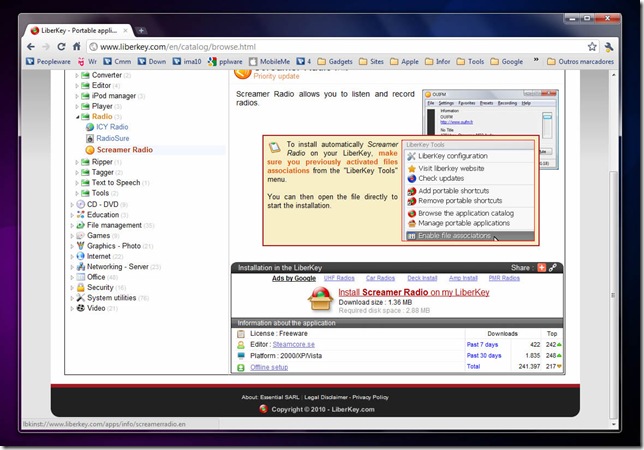Open a new tab with plus button

[141, 30]
